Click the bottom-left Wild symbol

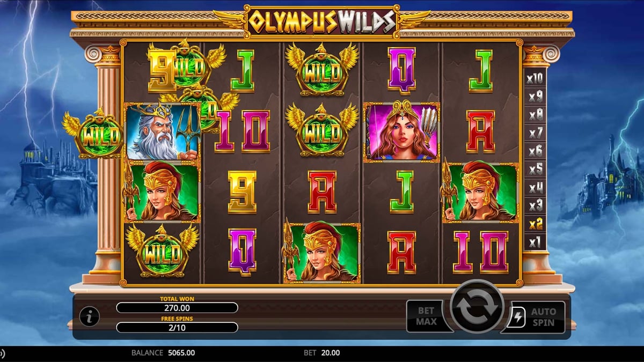click(x=162, y=250)
